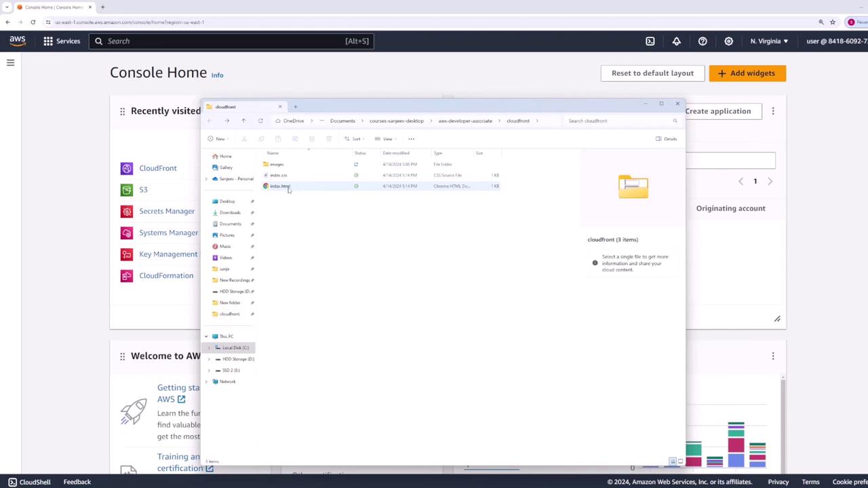Select the cloudfront tab in File Explorer
The width and height of the screenshot is (868, 488).
(x=237, y=106)
